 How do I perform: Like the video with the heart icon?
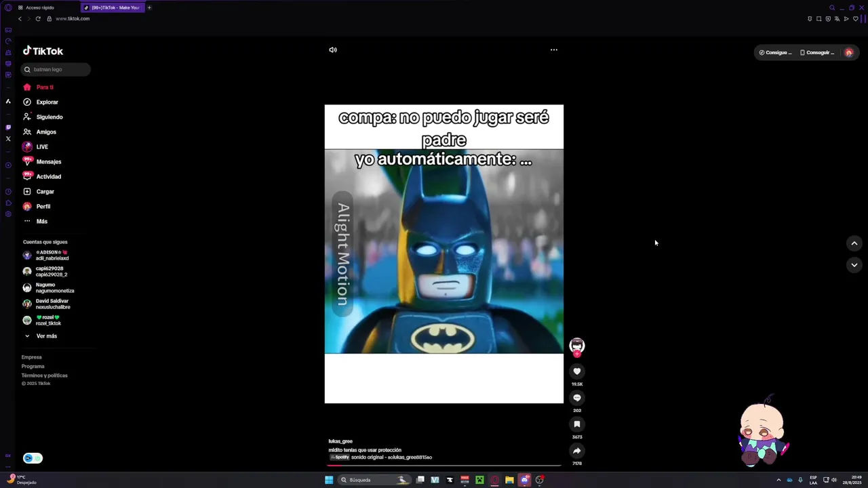pos(577,371)
